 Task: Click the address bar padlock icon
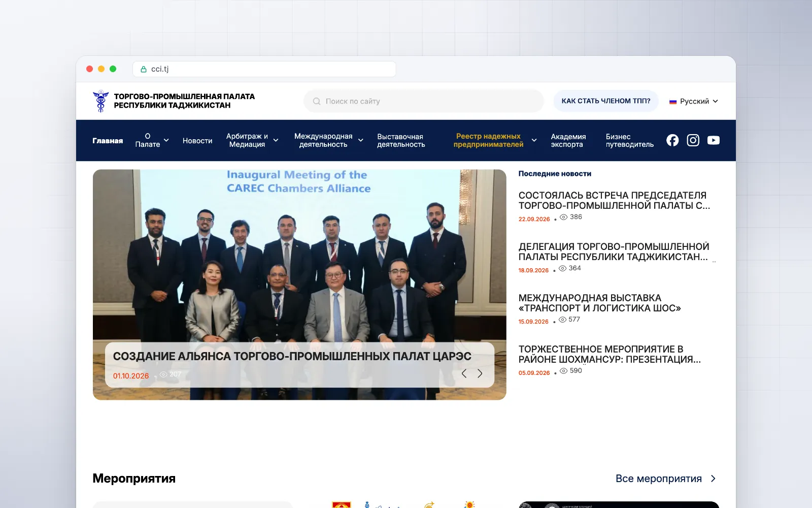pos(144,69)
